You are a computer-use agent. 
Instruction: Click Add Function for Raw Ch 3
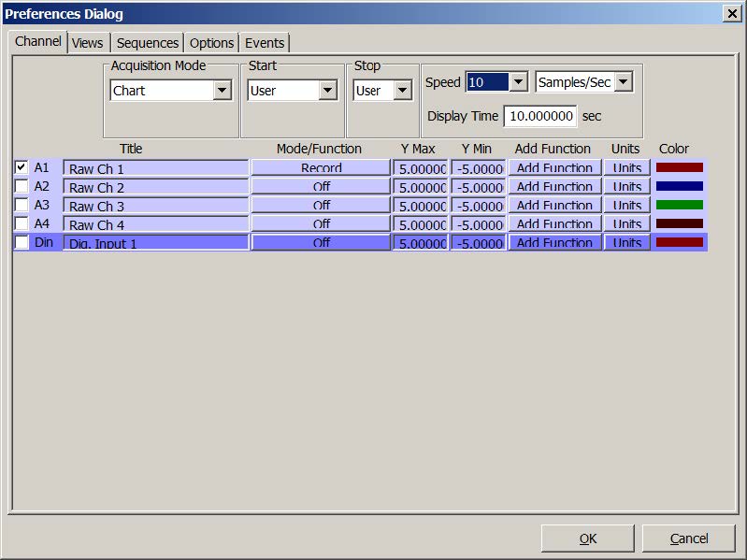[554, 205]
